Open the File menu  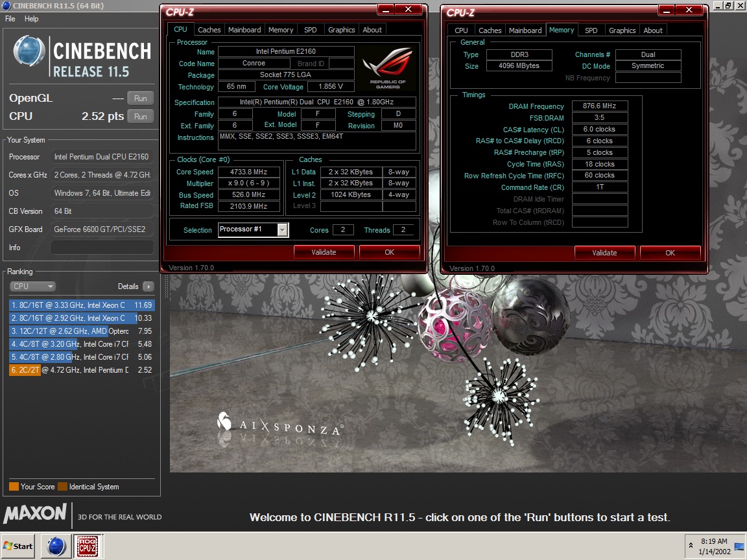point(10,19)
